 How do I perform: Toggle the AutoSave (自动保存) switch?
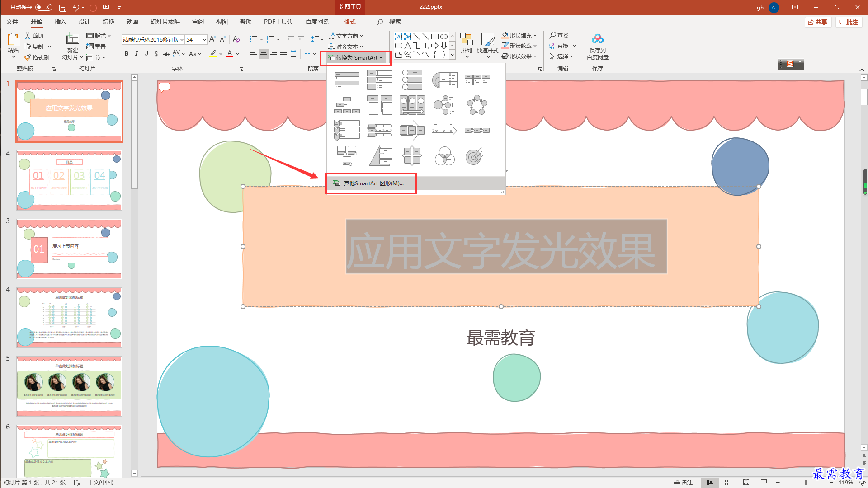click(44, 7)
